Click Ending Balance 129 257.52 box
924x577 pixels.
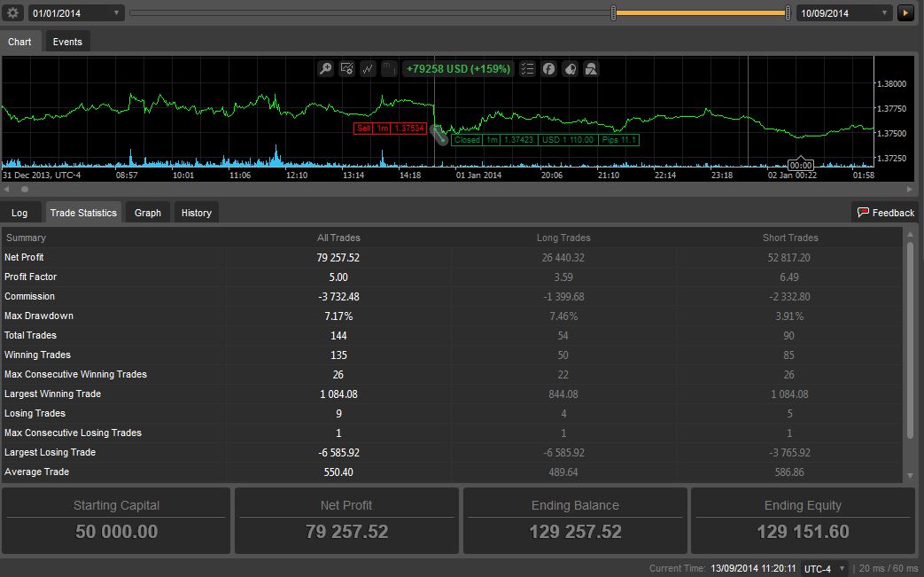[x=575, y=521]
